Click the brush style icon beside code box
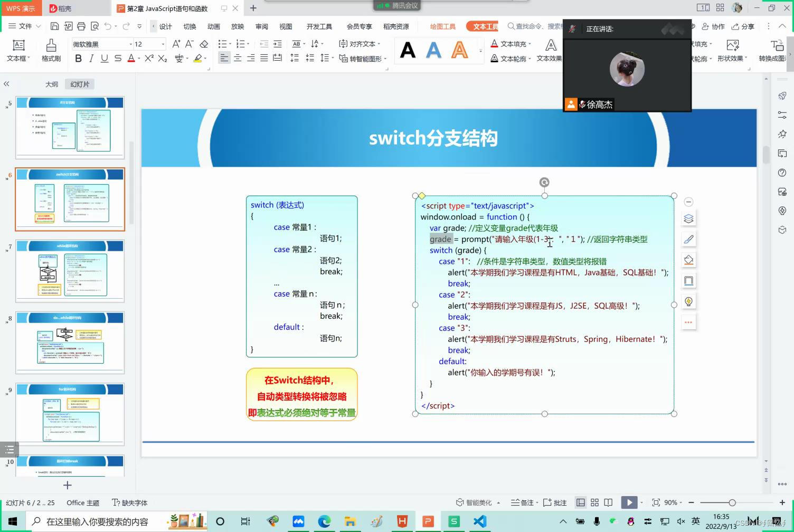This screenshot has height=532, width=794. pyautogui.click(x=688, y=239)
